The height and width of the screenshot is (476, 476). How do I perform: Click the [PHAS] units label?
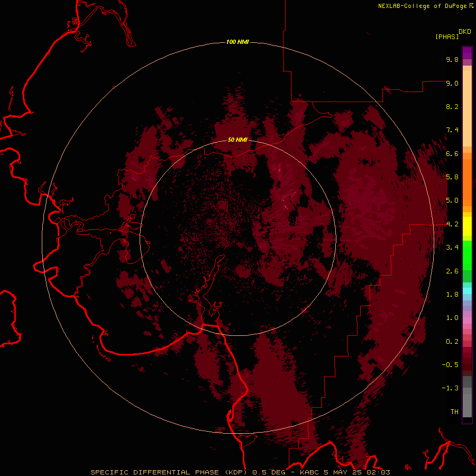(x=447, y=36)
